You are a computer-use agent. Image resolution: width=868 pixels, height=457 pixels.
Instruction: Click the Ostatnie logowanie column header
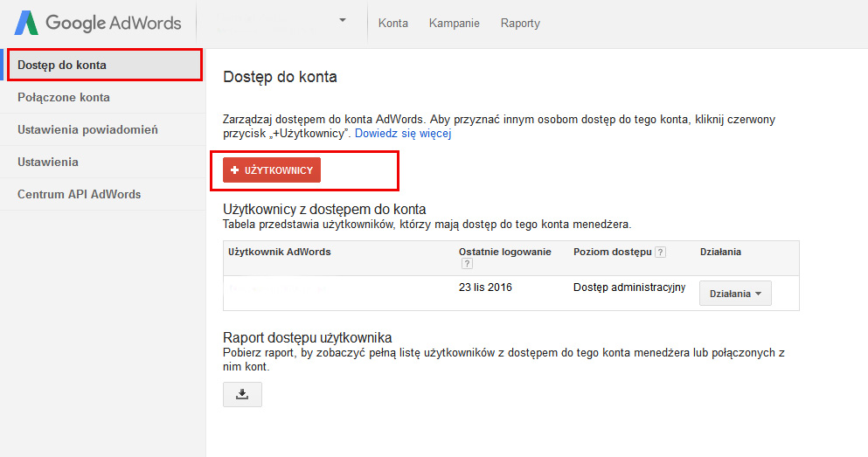pyautogui.click(x=505, y=252)
